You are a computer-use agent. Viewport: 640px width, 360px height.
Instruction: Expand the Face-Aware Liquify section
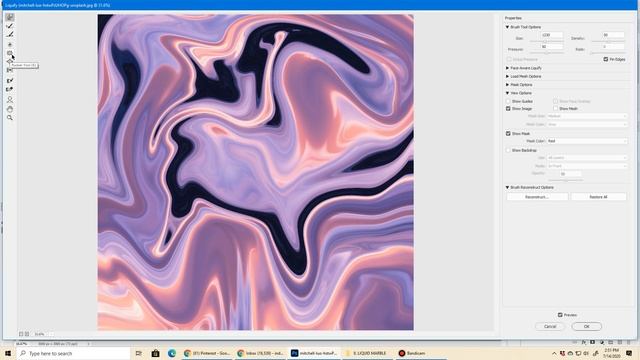coord(507,68)
